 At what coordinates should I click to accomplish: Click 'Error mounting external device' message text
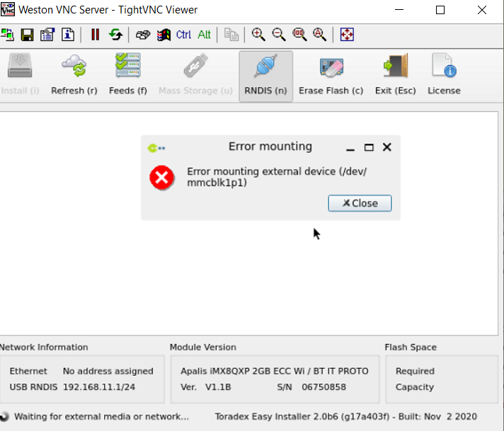[x=277, y=177]
